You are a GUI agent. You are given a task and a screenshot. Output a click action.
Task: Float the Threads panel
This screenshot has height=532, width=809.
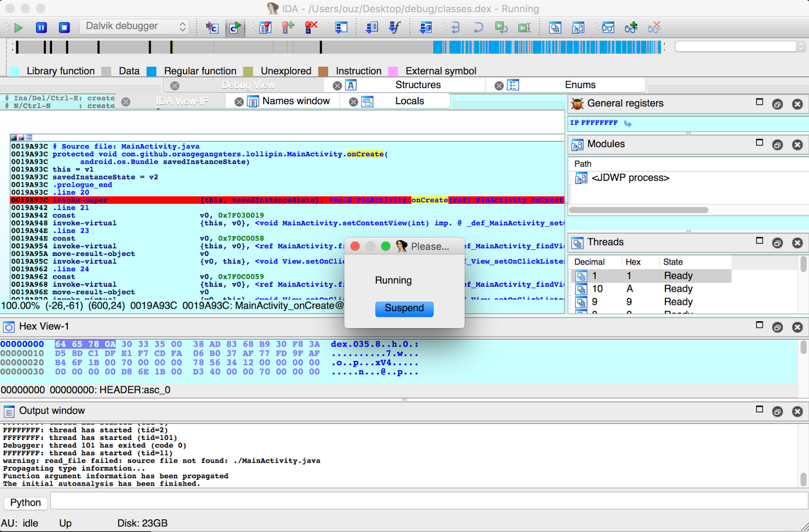777,243
